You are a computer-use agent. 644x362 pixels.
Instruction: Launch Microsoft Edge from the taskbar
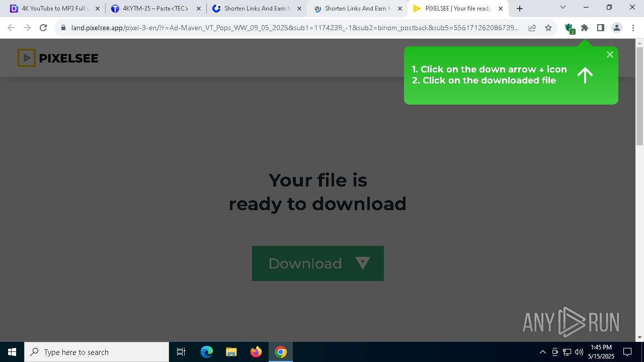pyautogui.click(x=207, y=352)
